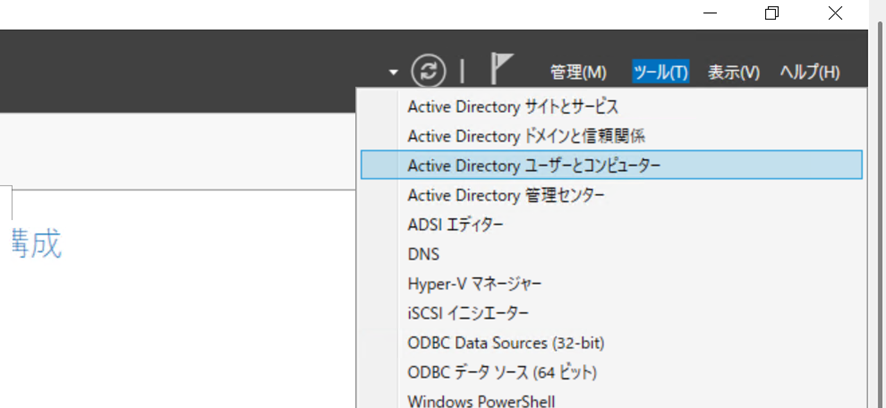Open iSCSI イニシエーター

pos(611,313)
